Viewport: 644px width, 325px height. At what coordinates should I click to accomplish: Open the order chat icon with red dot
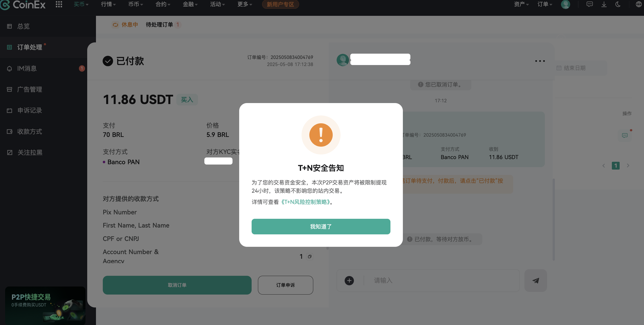pyautogui.click(x=625, y=135)
